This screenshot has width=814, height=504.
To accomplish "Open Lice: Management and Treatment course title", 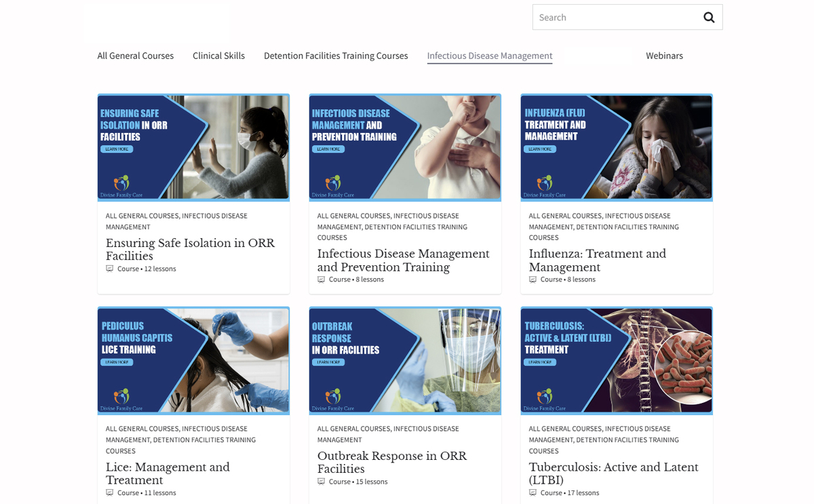I will [x=168, y=473].
